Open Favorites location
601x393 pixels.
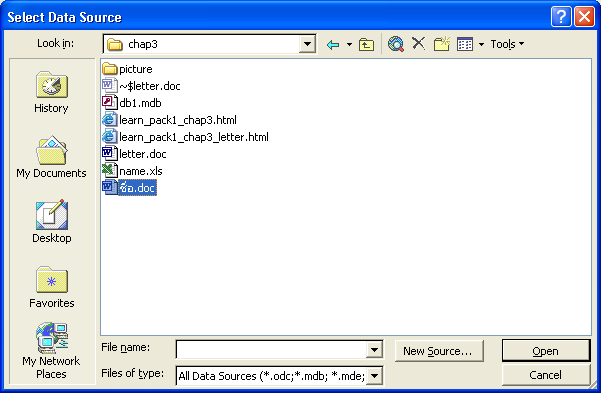51,287
